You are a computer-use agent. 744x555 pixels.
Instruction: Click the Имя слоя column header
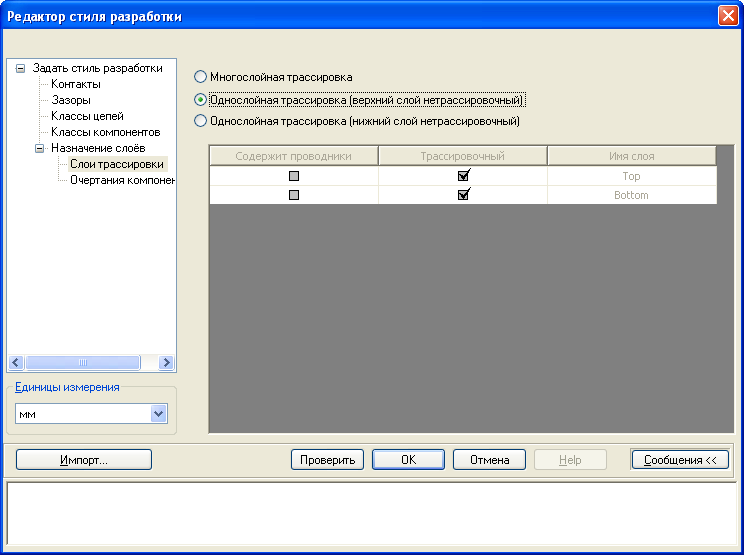pyautogui.click(x=632, y=156)
